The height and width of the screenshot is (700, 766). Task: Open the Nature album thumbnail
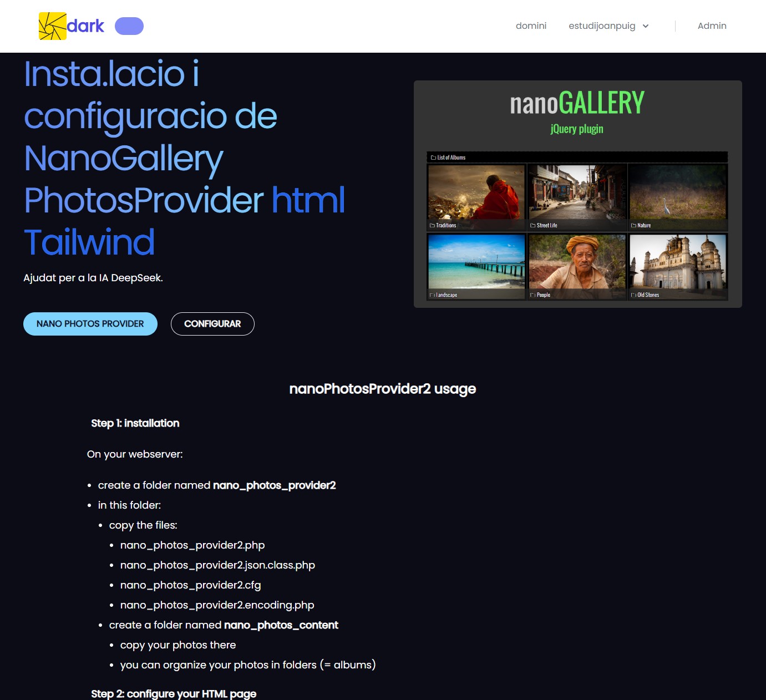(x=678, y=197)
